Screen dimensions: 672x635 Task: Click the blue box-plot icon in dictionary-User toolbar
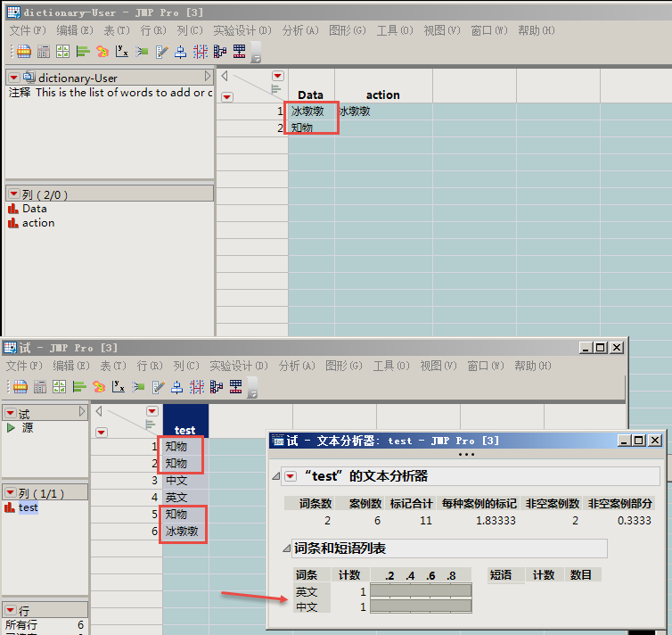tap(180, 52)
